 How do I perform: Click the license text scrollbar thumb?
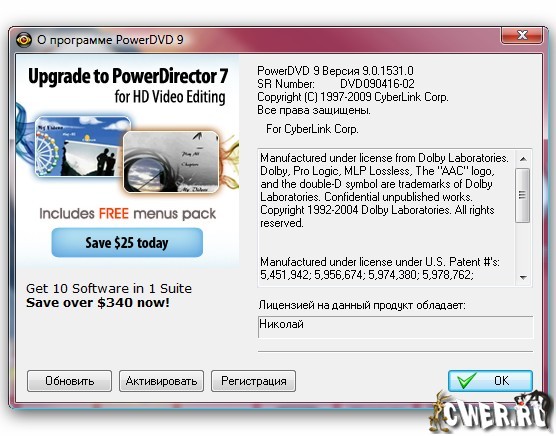pyautogui.click(x=522, y=195)
